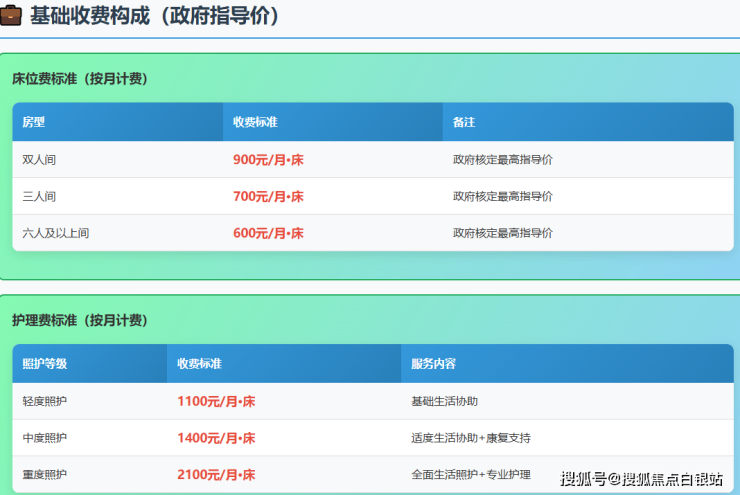Select the 轻度照护 row label
Viewport: 740px width, 495px height.
coord(45,401)
